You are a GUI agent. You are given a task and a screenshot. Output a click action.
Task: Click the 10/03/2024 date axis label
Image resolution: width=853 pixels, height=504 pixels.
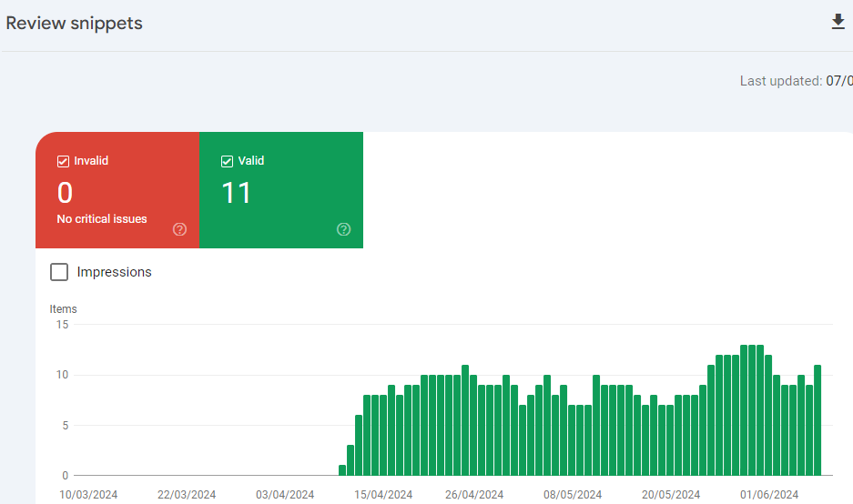coord(88,495)
